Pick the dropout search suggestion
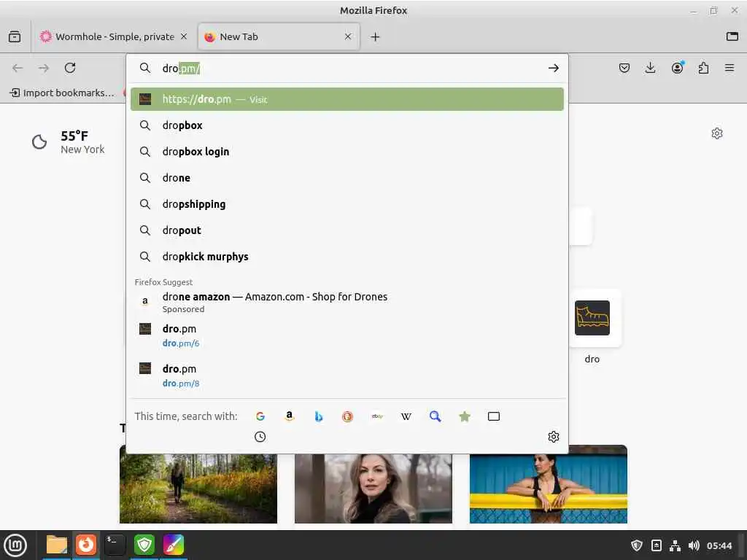The height and width of the screenshot is (560, 747). (x=347, y=230)
